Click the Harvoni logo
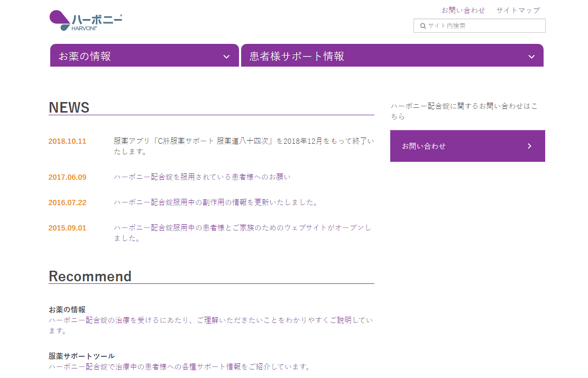Image resolution: width=588 pixels, height=378 pixels. pos(86,21)
